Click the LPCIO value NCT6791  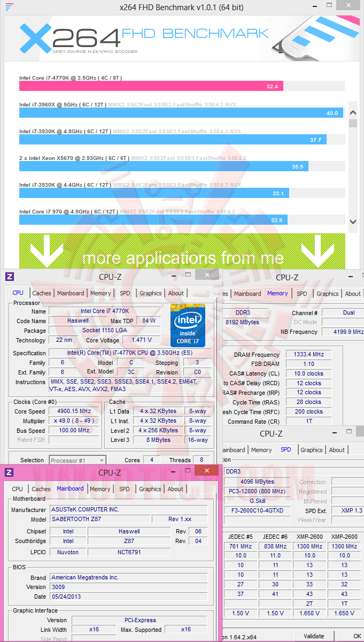[129, 552]
